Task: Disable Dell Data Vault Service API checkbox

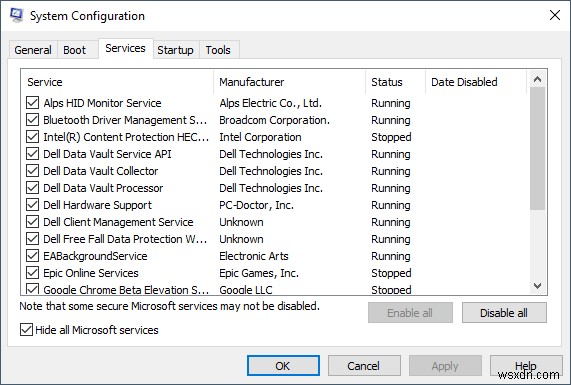Action: tap(32, 154)
